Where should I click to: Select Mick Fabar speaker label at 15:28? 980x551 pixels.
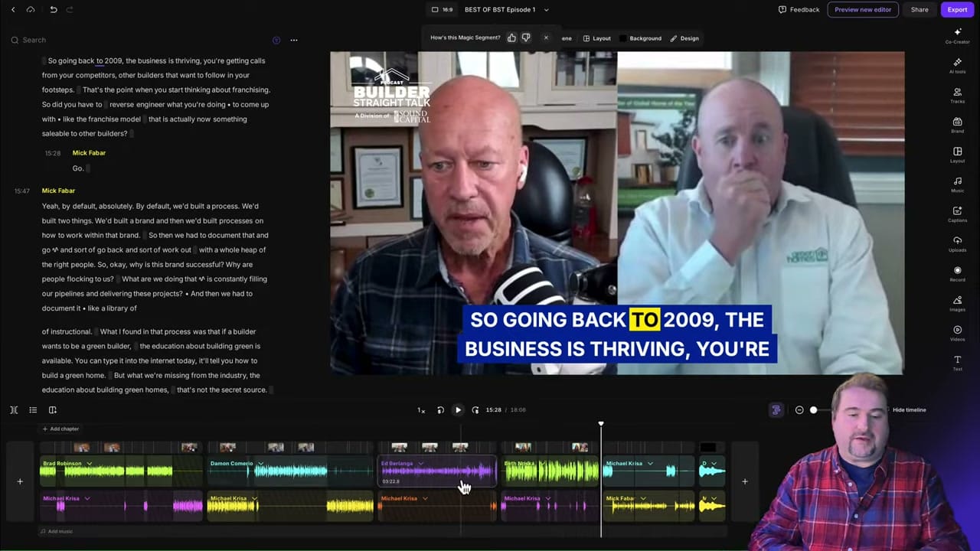(x=89, y=153)
